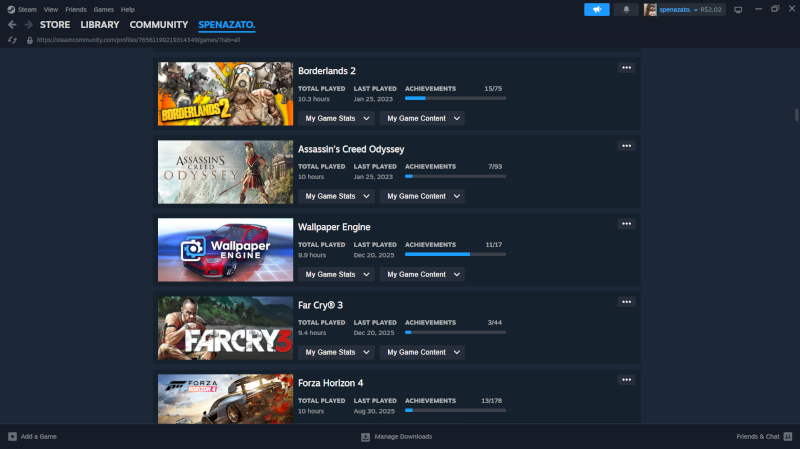Click the Friends & Chat icon
This screenshot has width=800, height=449.
(x=786, y=437)
